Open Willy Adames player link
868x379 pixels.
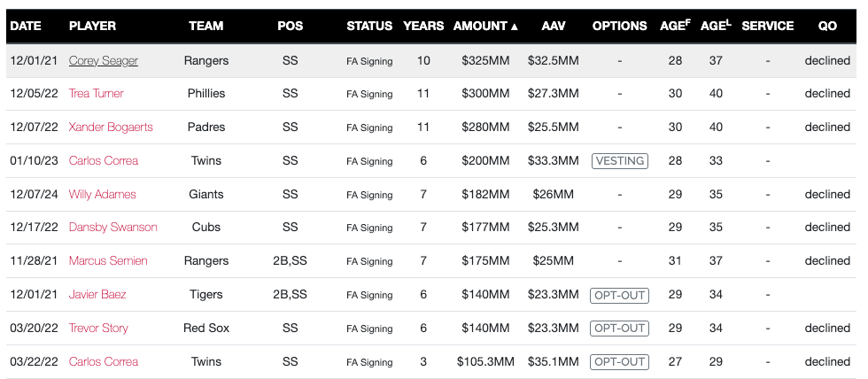(102, 194)
